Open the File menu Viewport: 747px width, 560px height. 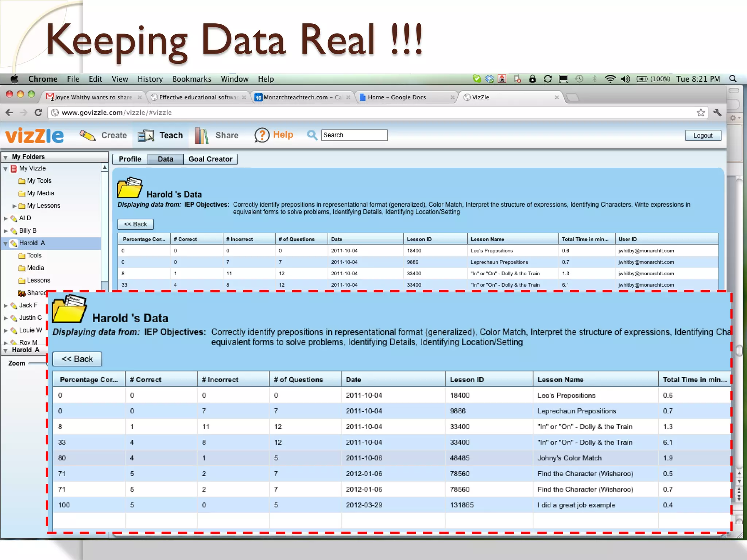coord(73,79)
